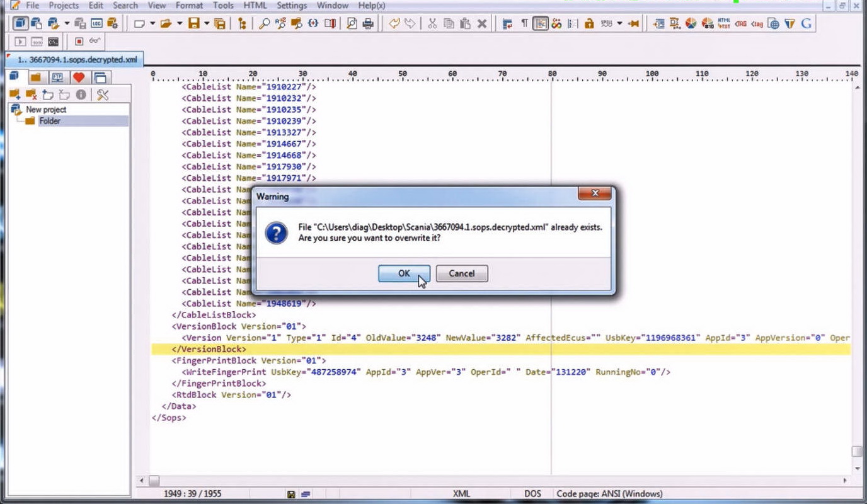
Task: Click OK to overwrite the file
Action: pos(404,273)
